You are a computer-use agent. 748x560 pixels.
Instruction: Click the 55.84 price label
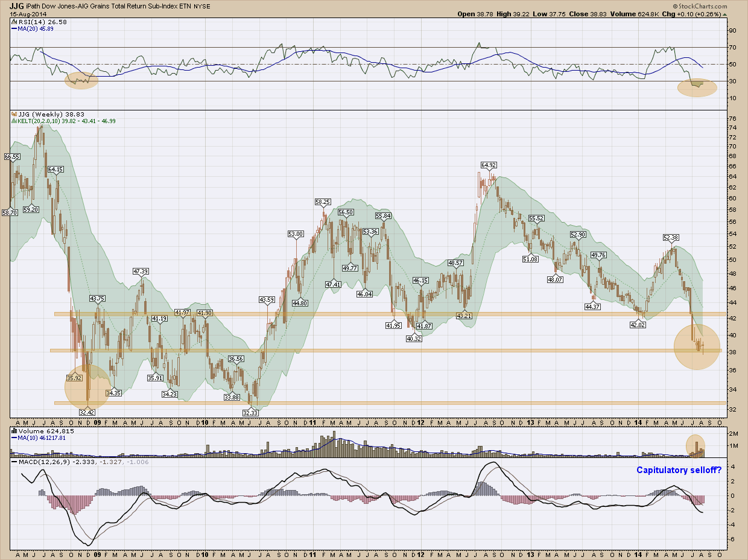point(384,216)
